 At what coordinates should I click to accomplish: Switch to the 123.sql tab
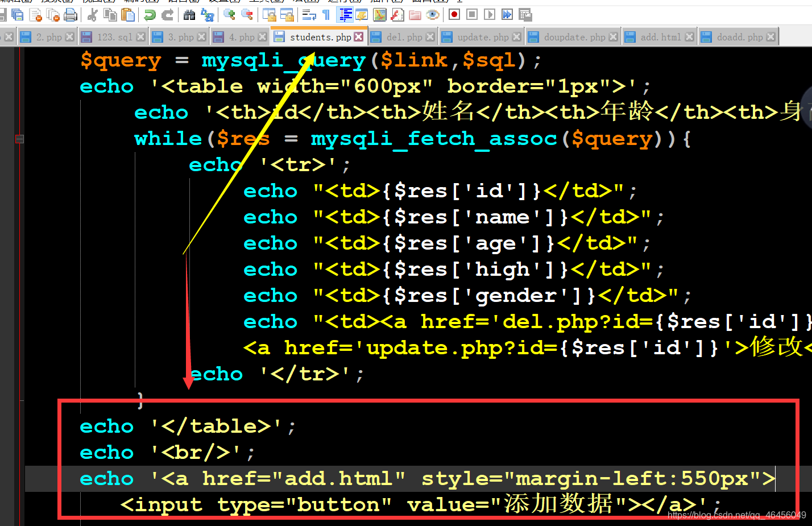click(114, 37)
